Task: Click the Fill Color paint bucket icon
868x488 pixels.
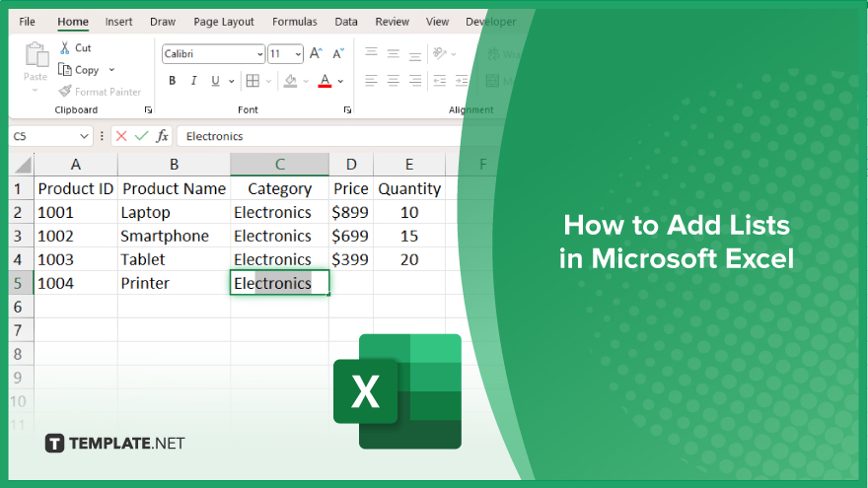Action: point(291,81)
